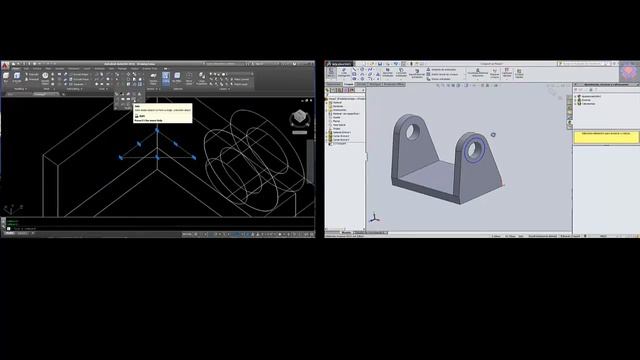Open the Croquis tab in SolidWorks

(349, 84)
